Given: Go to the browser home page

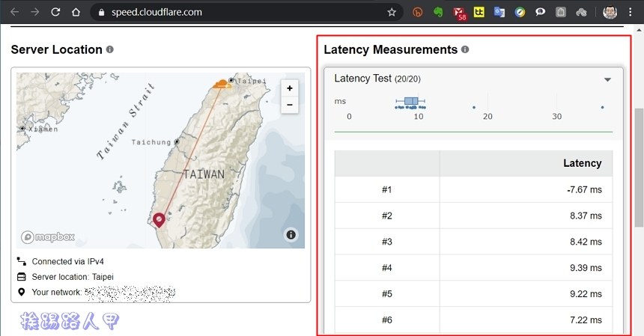Looking at the screenshot, I should pyautogui.click(x=76, y=13).
